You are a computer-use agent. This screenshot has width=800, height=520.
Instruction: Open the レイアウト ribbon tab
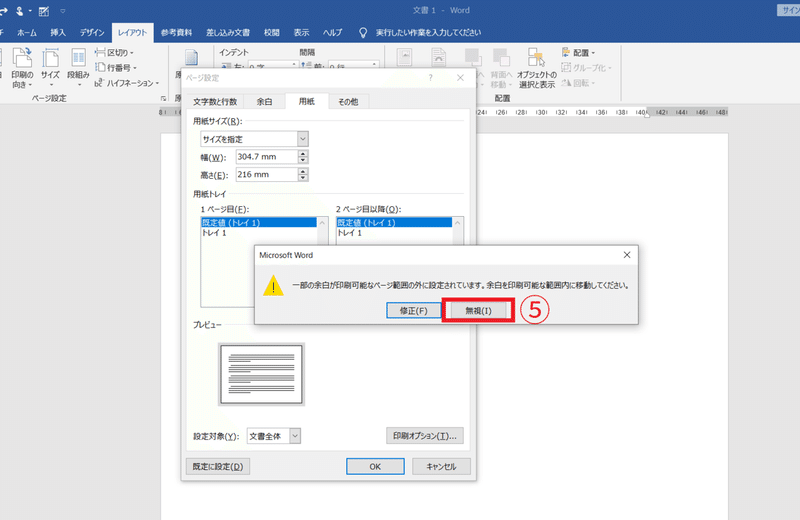coord(133,33)
